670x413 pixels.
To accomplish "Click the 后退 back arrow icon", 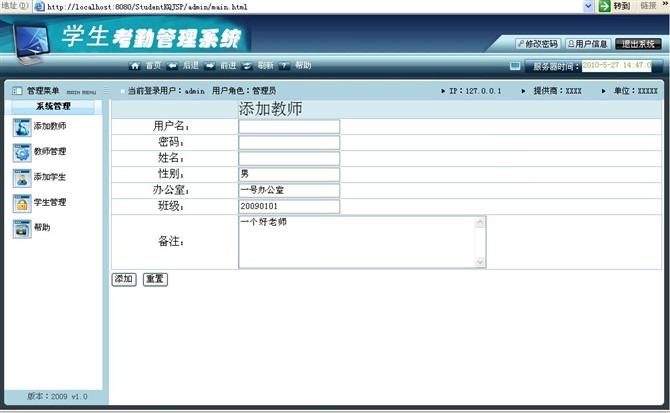I will pos(172,65).
